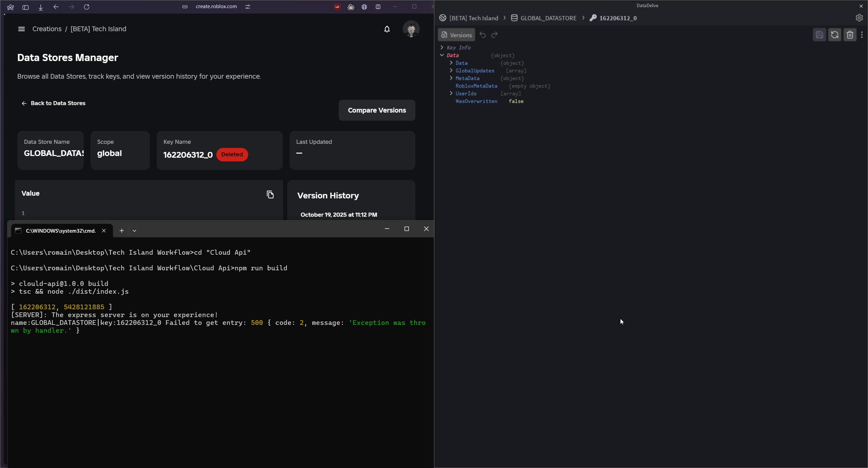Close the cmd terminal tab
This screenshot has height=468, width=868.
click(104, 231)
